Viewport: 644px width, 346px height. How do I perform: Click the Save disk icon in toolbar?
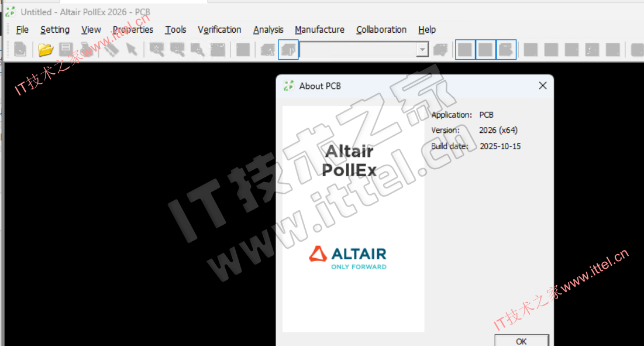point(66,50)
